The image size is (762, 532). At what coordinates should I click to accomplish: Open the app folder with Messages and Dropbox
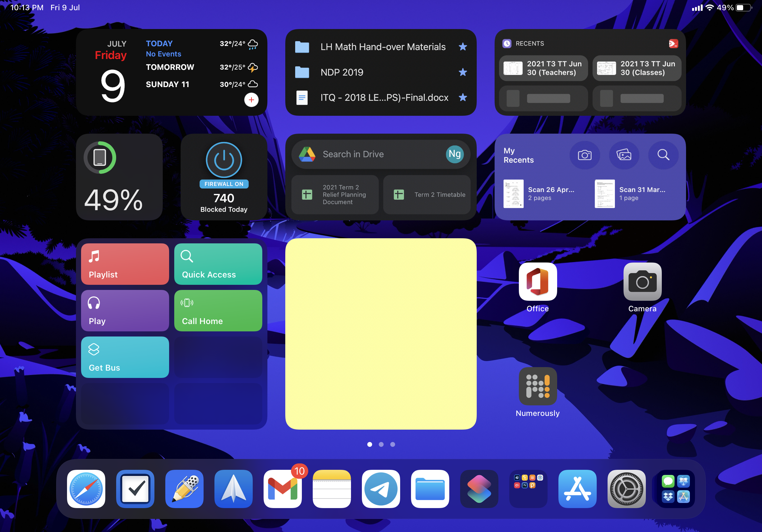(x=676, y=489)
